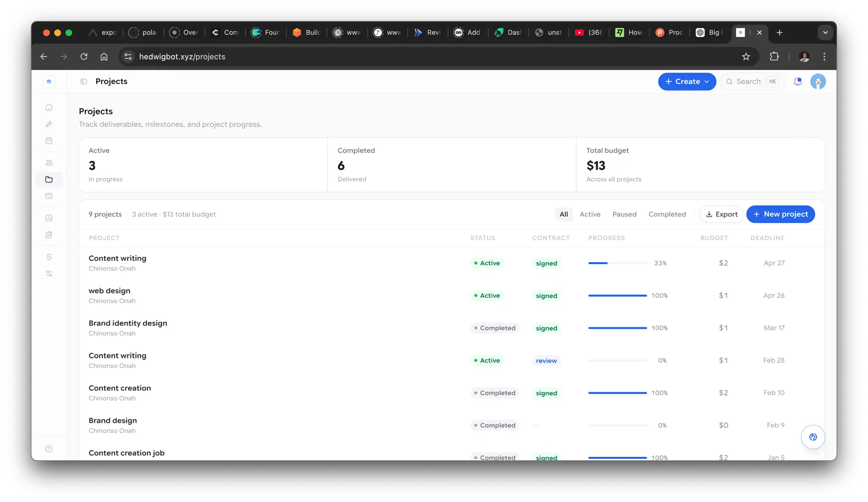The width and height of the screenshot is (868, 502).
Task: Select the projects folder icon in the sidebar
Action: [x=49, y=179]
